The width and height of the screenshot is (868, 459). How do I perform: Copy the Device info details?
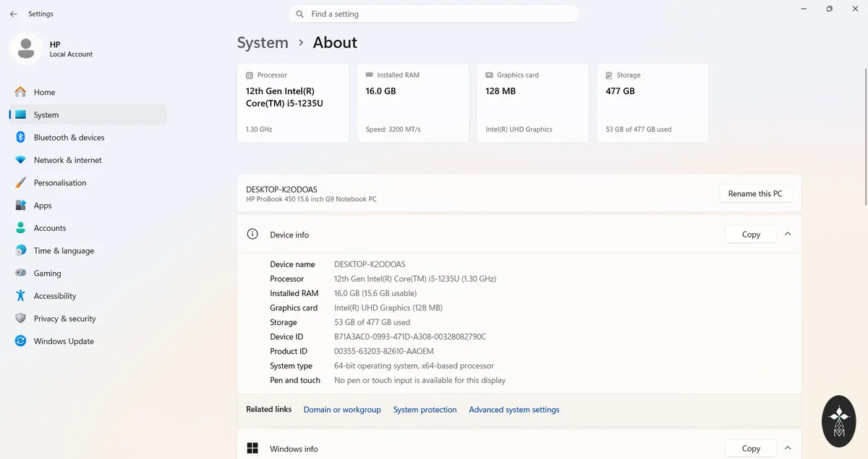tap(751, 235)
